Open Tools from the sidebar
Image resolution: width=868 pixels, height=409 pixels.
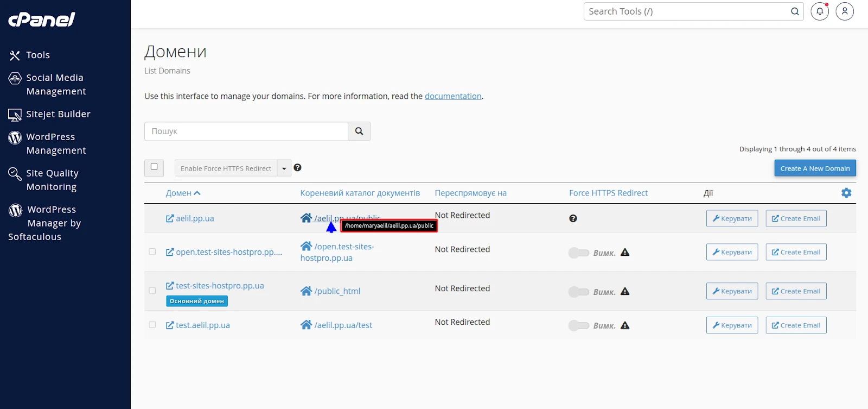point(30,55)
